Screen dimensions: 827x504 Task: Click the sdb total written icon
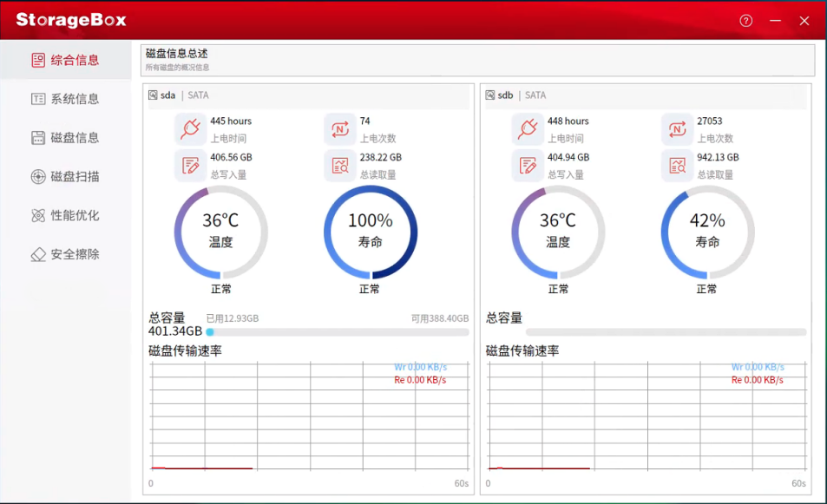tap(527, 166)
